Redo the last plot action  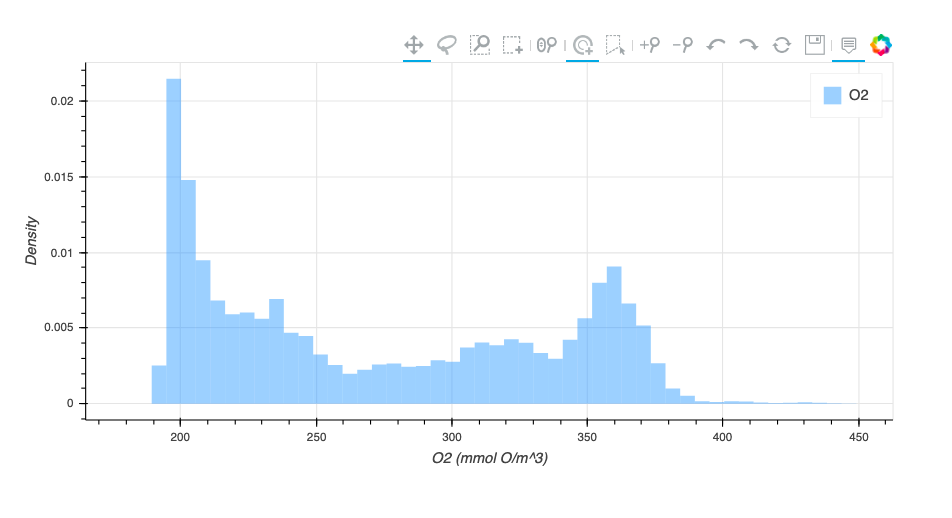click(x=748, y=45)
